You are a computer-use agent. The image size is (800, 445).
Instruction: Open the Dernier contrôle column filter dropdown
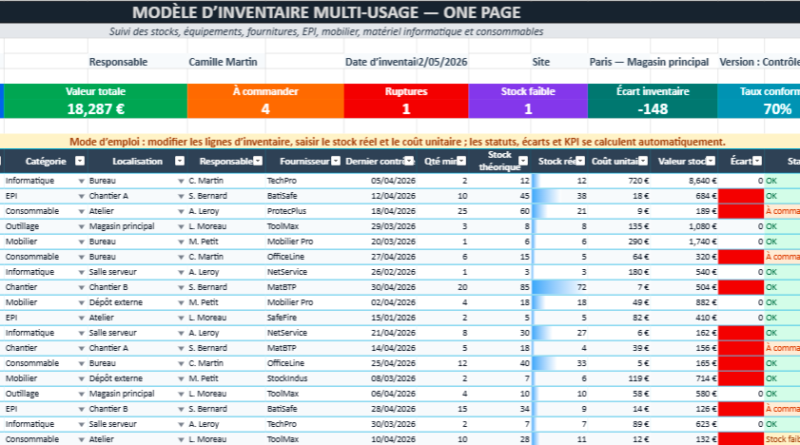[x=409, y=161]
